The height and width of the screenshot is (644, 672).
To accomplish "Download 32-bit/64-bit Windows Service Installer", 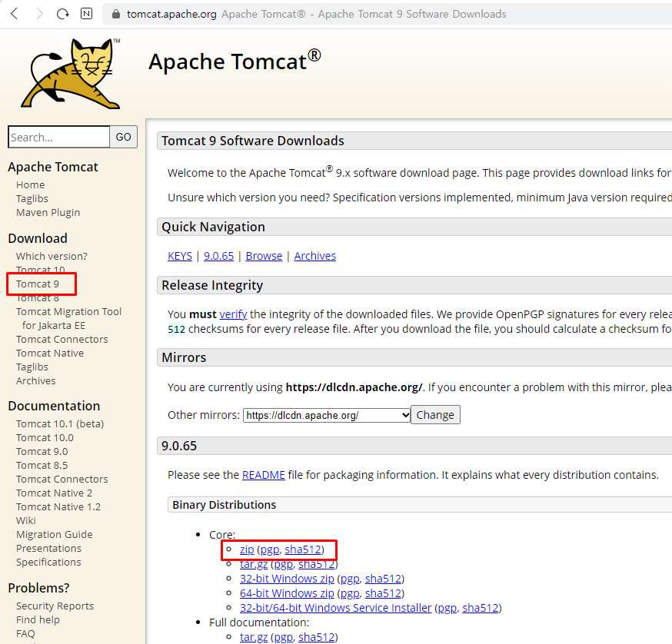I will (x=335, y=608).
